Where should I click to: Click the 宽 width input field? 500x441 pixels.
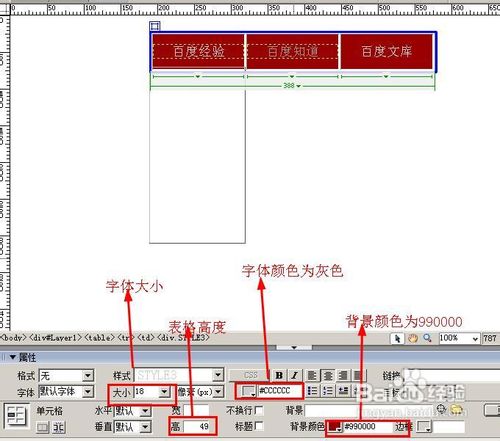(196, 410)
